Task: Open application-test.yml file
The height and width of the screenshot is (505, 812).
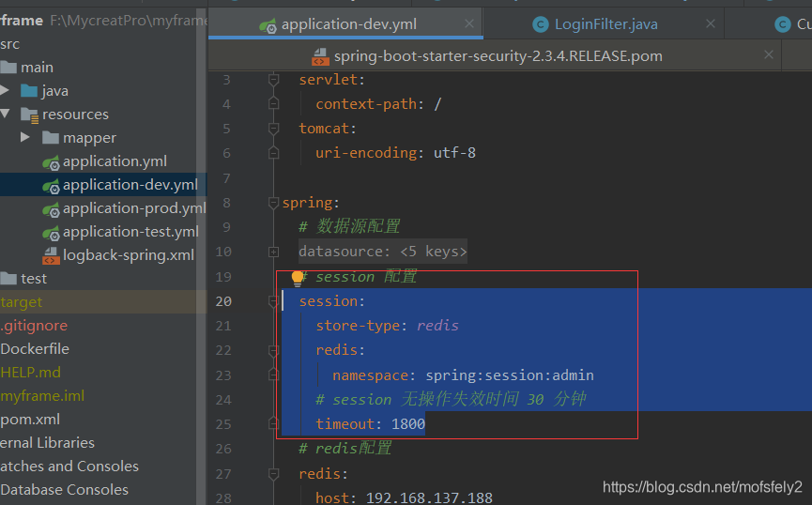Action: [131, 232]
